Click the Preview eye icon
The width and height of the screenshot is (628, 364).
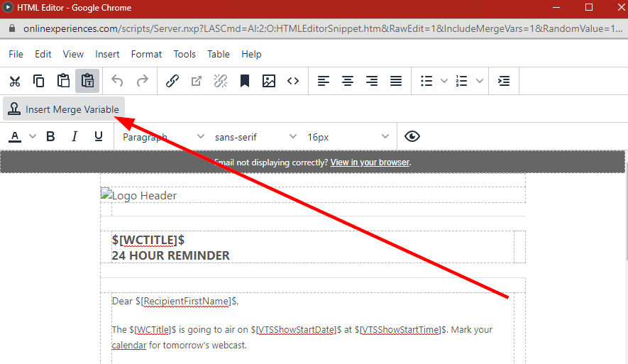click(x=412, y=137)
